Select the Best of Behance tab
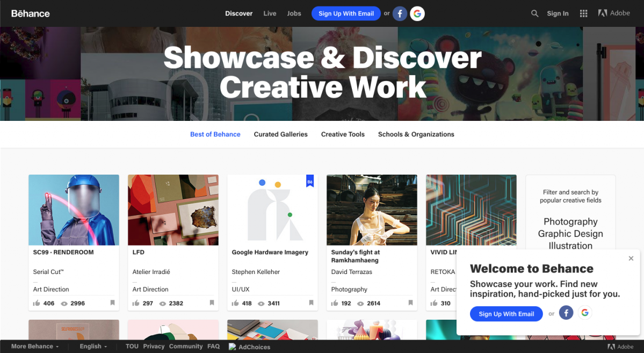Screen dimensions: 644x353 coord(215,134)
